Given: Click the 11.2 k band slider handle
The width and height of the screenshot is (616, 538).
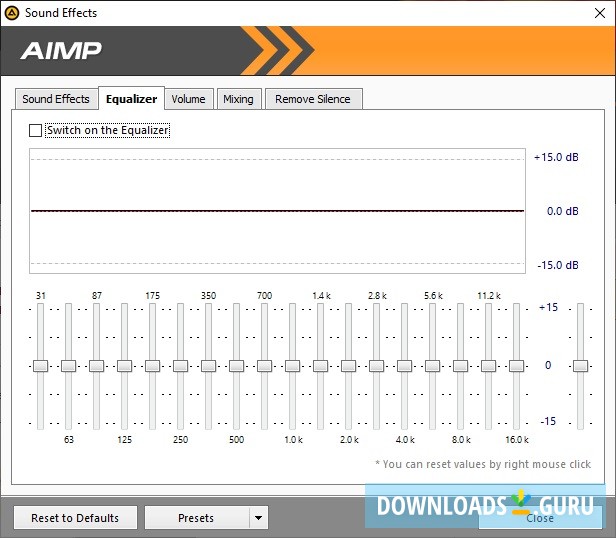Looking at the screenshot, I should pyautogui.click(x=488, y=366).
